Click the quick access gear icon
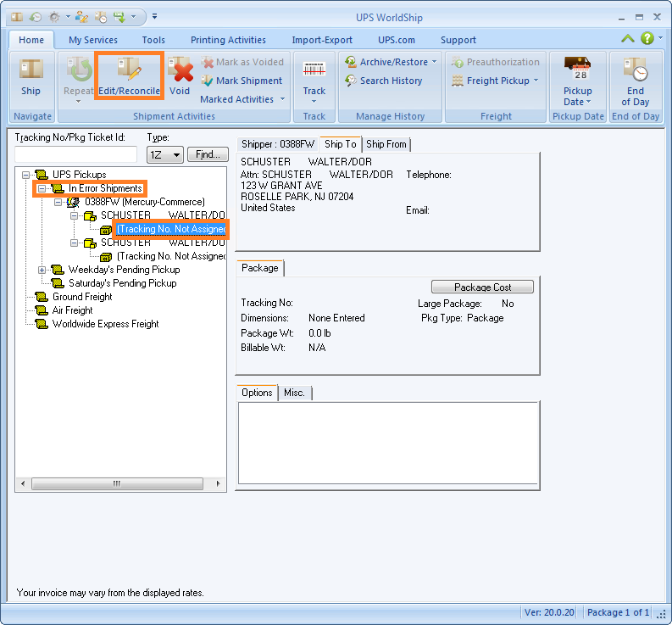 pyautogui.click(x=54, y=17)
